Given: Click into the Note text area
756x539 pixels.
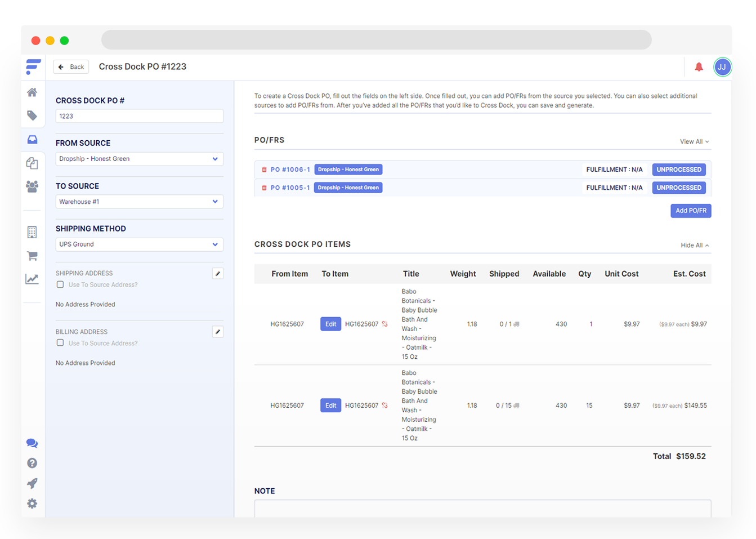Looking at the screenshot, I should (x=482, y=508).
